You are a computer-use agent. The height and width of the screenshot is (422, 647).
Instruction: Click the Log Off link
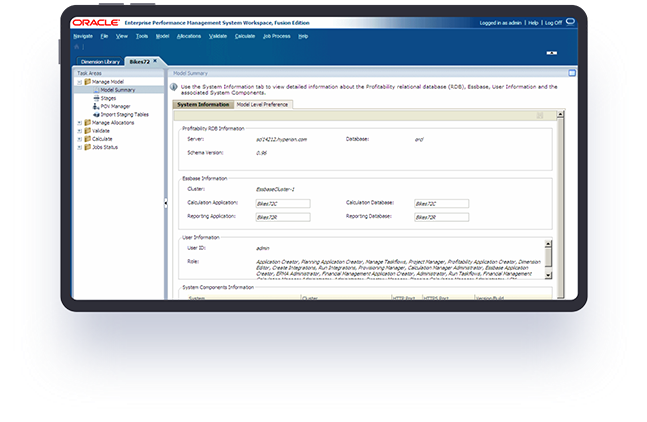pos(553,23)
